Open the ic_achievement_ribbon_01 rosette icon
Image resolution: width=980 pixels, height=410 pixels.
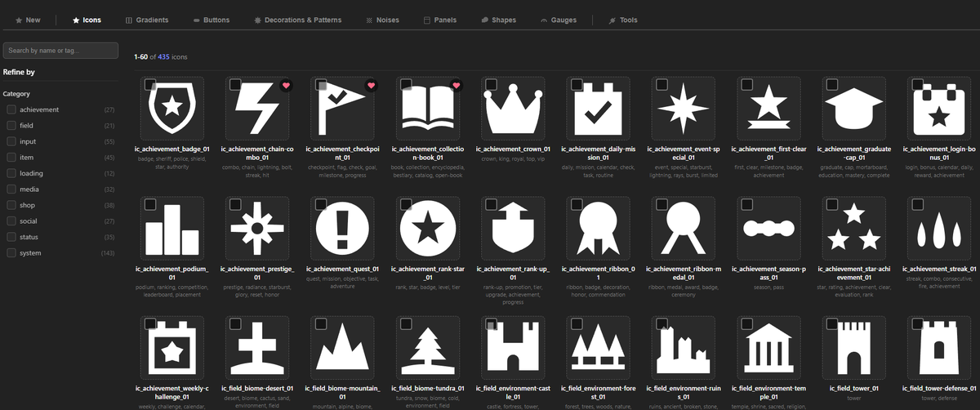599,228
